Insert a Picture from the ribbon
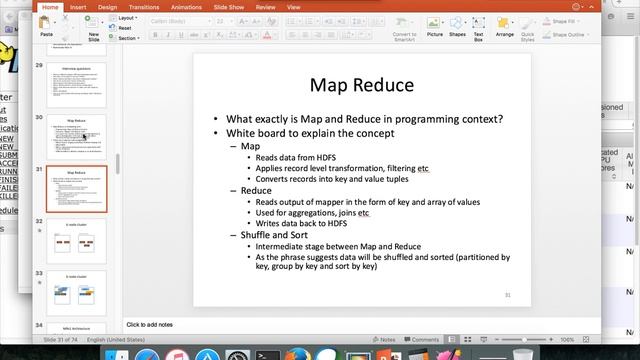The image size is (640, 360). pyautogui.click(x=434, y=23)
